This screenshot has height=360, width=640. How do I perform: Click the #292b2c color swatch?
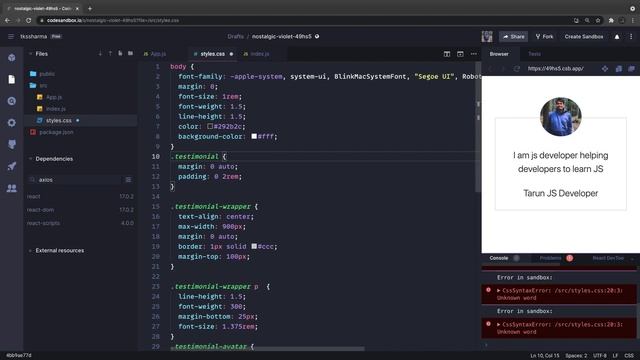pos(210,126)
